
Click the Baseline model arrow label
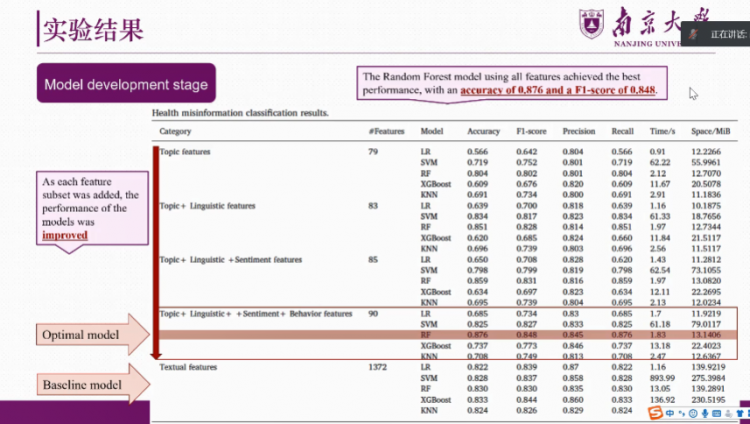point(82,385)
